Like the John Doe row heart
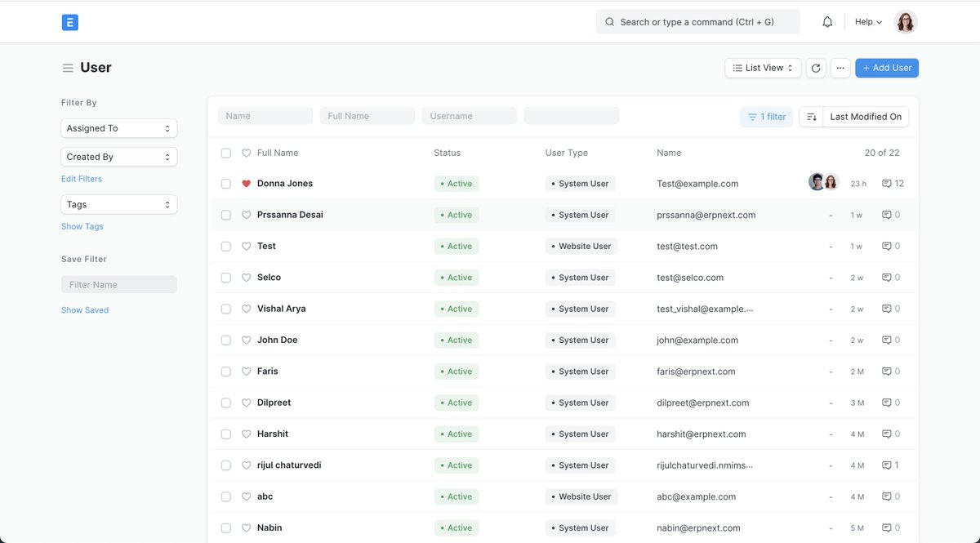The height and width of the screenshot is (543, 980). (247, 340)
